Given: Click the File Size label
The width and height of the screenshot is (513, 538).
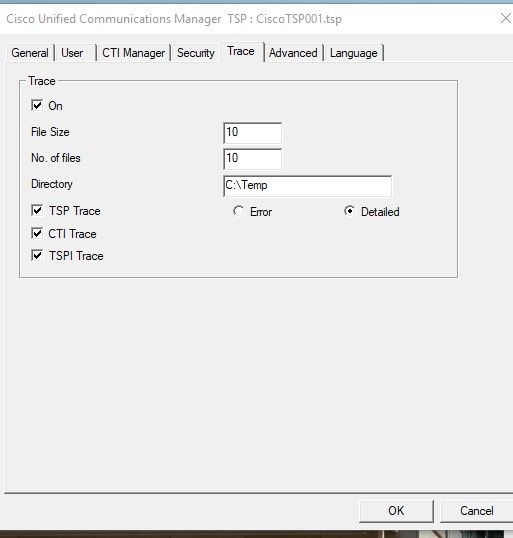Looking at the screenshot, I should click(x=50, y=132).
